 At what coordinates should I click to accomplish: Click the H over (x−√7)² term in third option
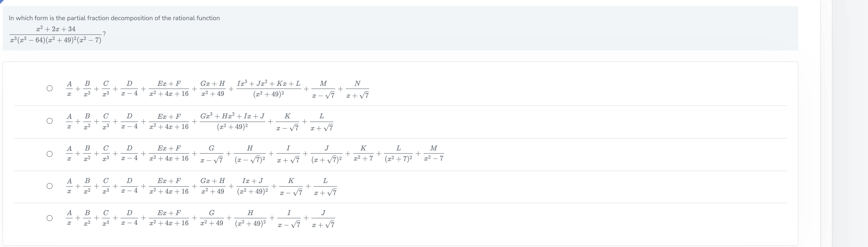(250, 153)
